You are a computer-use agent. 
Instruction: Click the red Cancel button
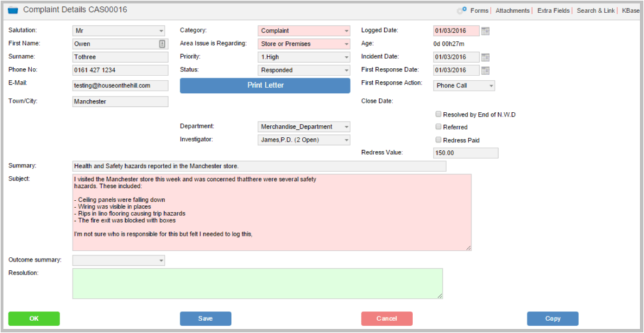click(387, 319)
